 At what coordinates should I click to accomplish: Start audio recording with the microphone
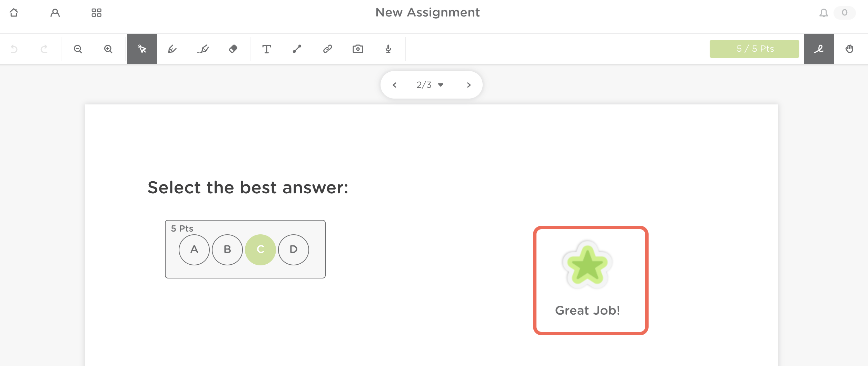(x=388, y=49)
